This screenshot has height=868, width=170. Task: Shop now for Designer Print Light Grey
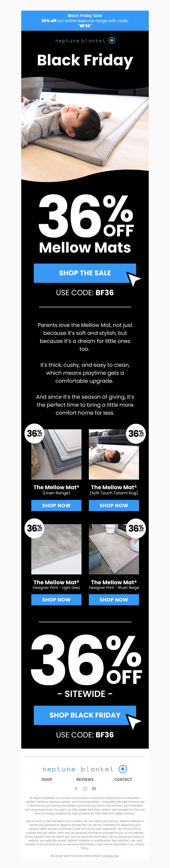pos(56,600)
